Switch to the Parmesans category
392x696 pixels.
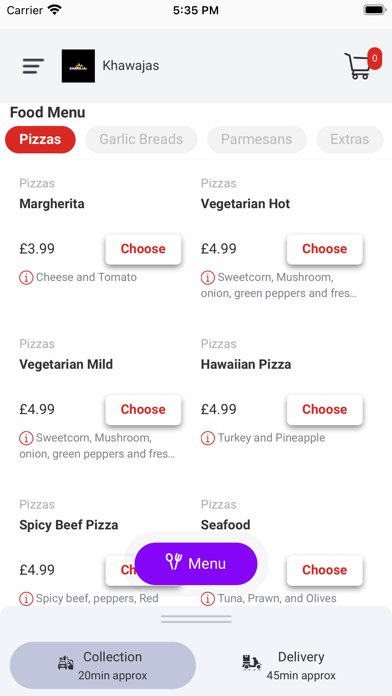tap(257, 139)
